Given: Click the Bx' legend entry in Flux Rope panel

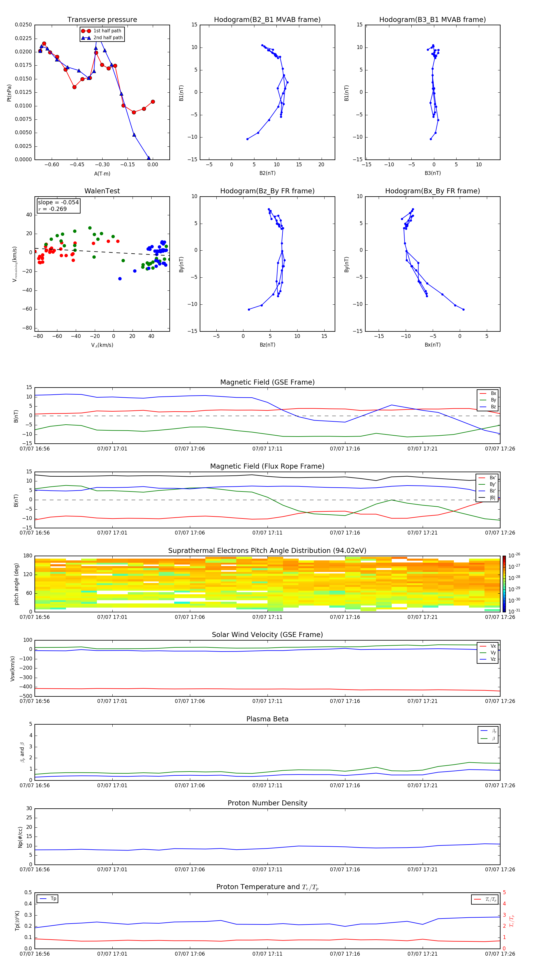Looking at the screenshot, I should coord(487,478).
